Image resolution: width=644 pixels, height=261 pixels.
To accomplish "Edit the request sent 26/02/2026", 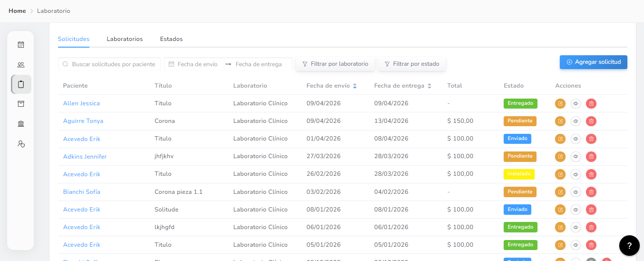I will [x=560, y=174].
